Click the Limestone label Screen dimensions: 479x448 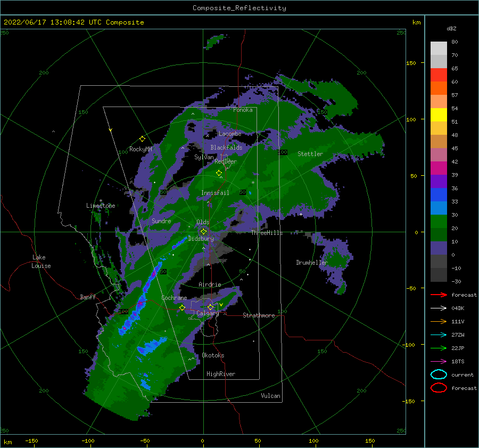pyautogui.click(x=101, y=206)
